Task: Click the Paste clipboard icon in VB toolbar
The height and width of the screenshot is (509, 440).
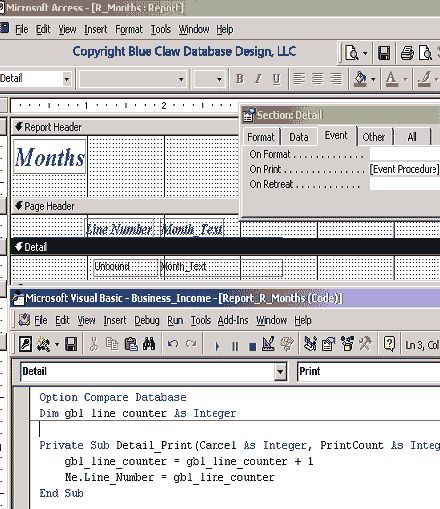Action: coord(131,344)
